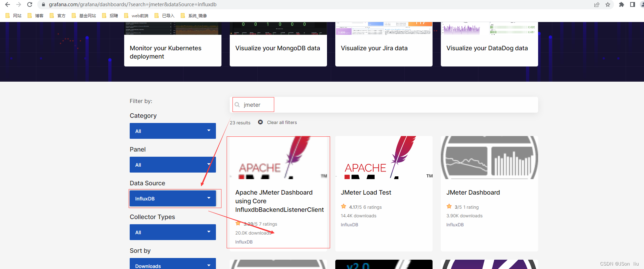Click '4.17/5 6 ratings' text
This screenshot has height=269, width=644.
[x=365, y=207]
